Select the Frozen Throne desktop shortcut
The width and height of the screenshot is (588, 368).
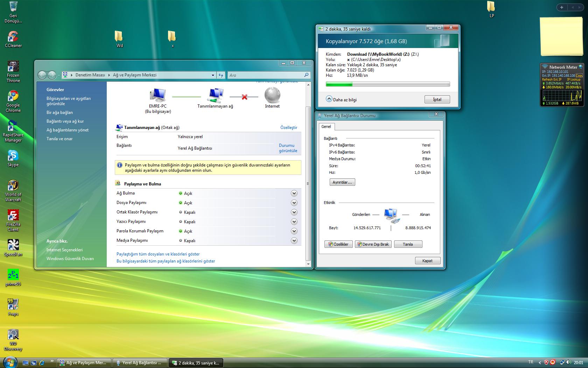[x=13, y=71]
